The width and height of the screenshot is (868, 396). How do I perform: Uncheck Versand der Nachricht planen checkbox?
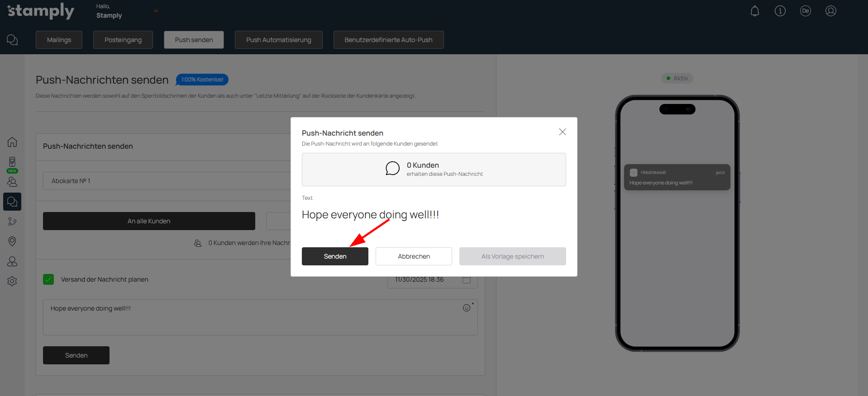pos(48,279)
